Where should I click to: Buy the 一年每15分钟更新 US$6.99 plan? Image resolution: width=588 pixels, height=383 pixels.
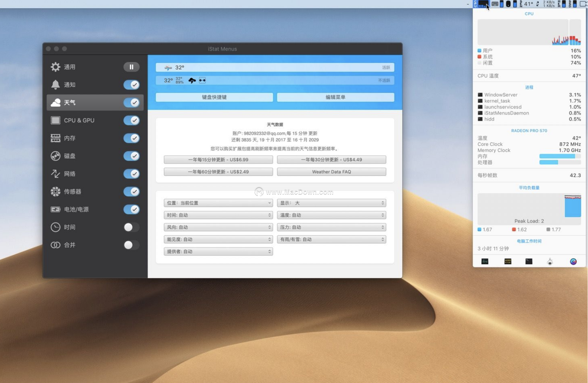tap(218, 160)
